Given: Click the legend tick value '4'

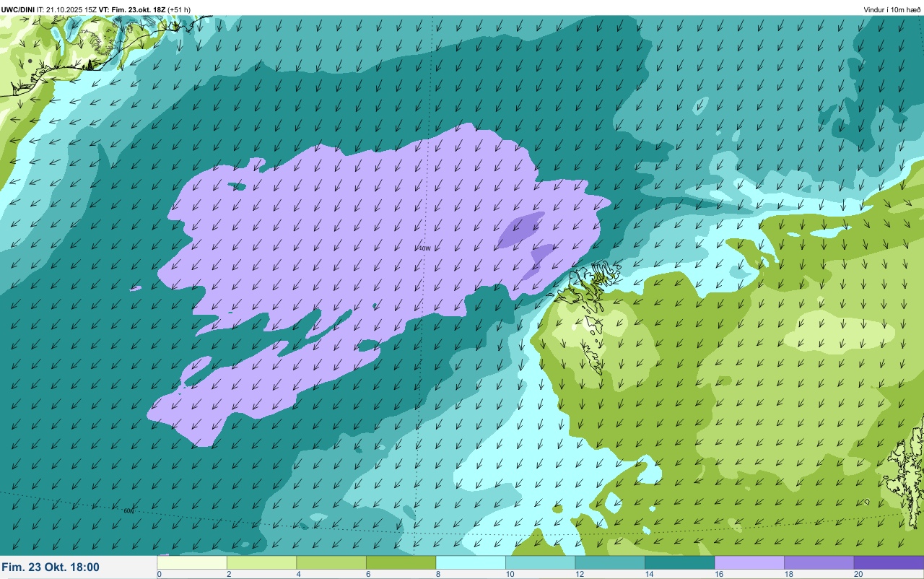Looking at the screenshot, I should click(298, 575).
